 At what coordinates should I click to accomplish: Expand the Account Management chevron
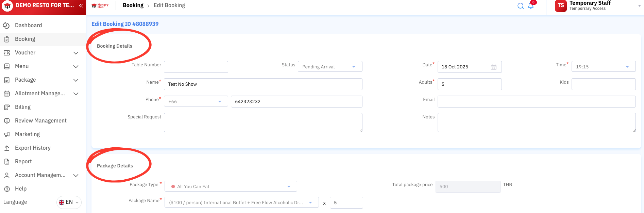click(76, 175)
